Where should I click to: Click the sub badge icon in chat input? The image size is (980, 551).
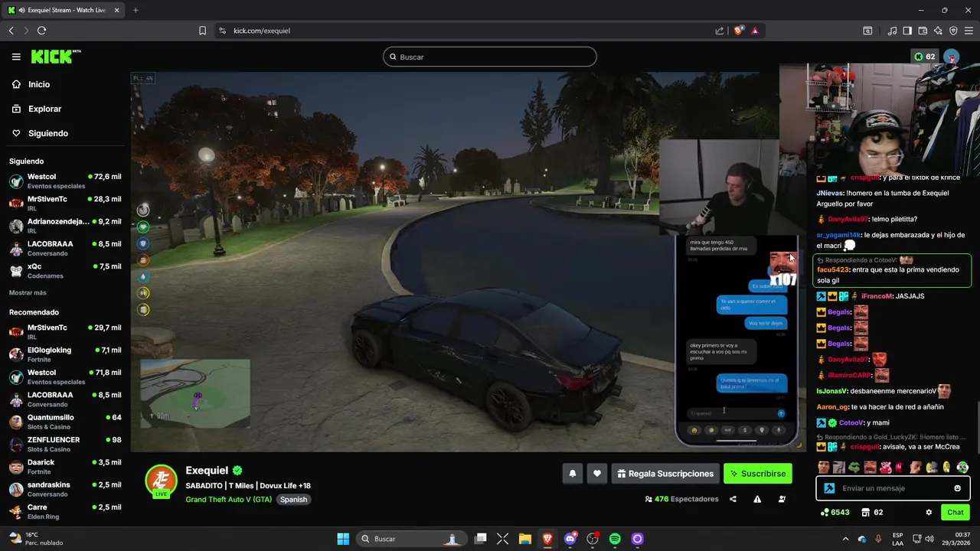829,488
